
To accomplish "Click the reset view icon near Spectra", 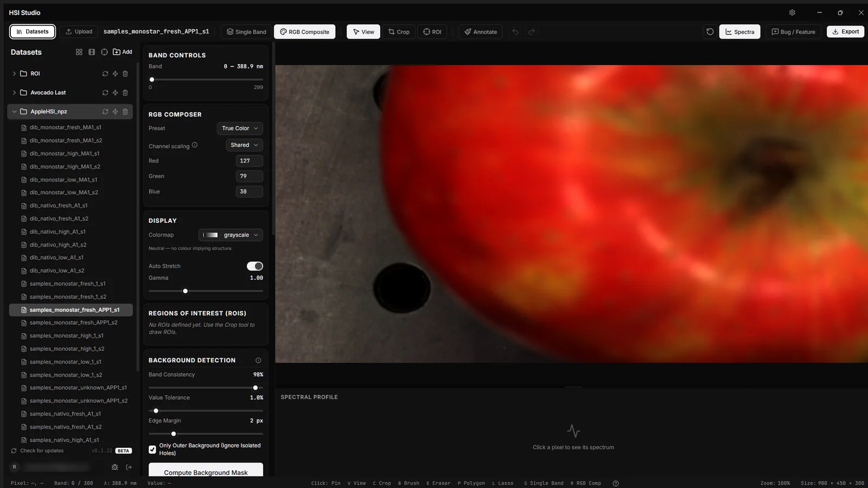I will (710, 31).
